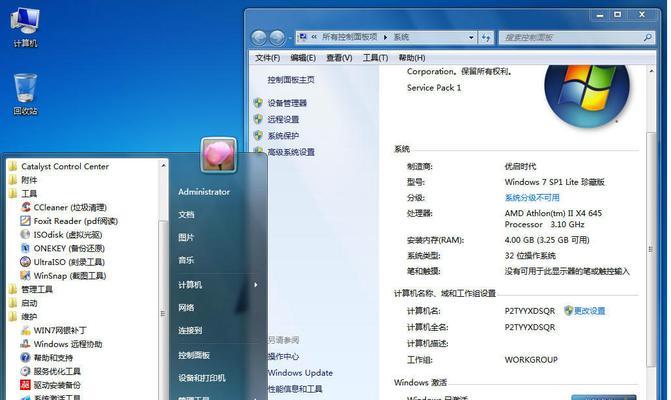Screen dimensions: 671x400
Task: Click the Forward navigation arrow button
Action: [x=277, y=38]
